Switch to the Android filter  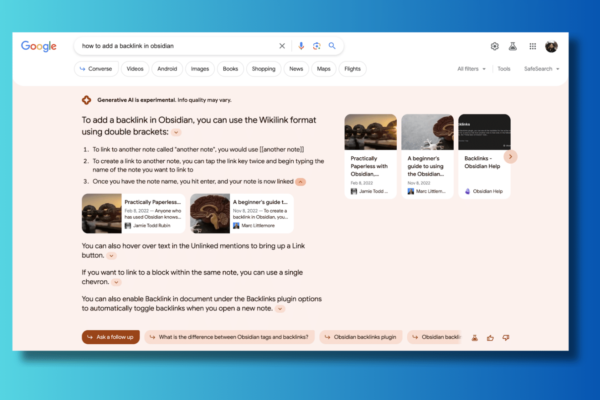tap(167, 69)
